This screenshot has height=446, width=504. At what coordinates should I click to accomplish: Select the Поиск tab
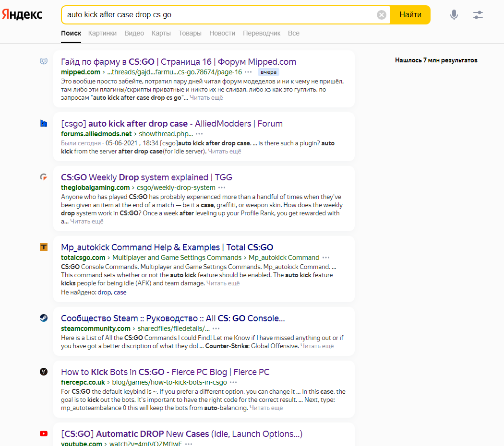71,33
